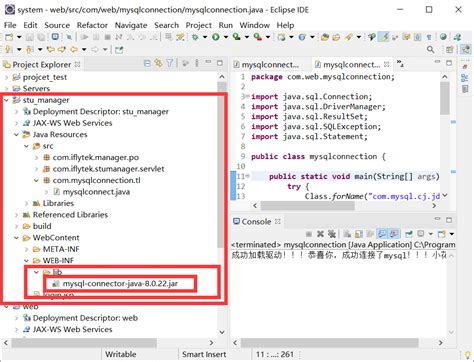The width and height of the screenshot is (474, 362).
Task: Click the External Tools run icon
Action: 258,37
